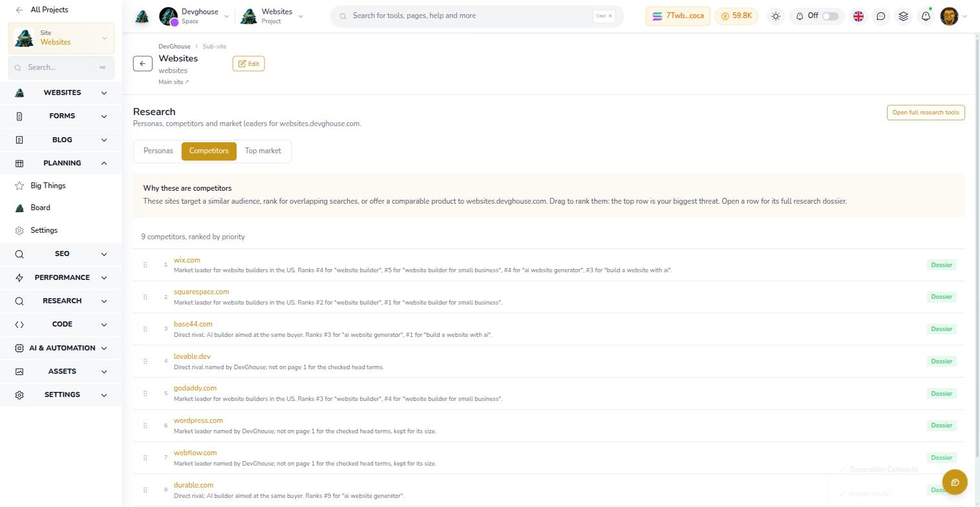Screen dimensions: 980x507
Task: Follow the Main site link
Action: tap(174, 82)
